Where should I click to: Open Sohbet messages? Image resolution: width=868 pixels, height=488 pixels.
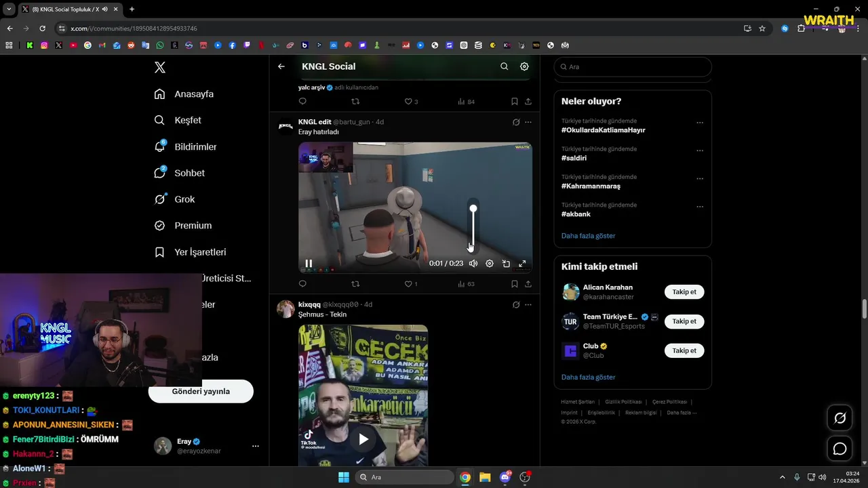pos(179,173)
